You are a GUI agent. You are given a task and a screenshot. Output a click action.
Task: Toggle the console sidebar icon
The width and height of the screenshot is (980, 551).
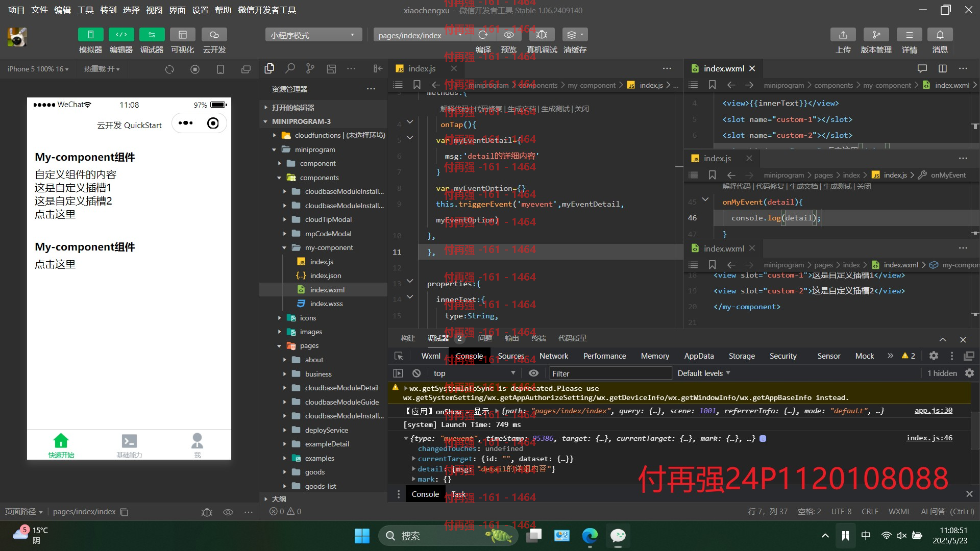coord(398,373)
